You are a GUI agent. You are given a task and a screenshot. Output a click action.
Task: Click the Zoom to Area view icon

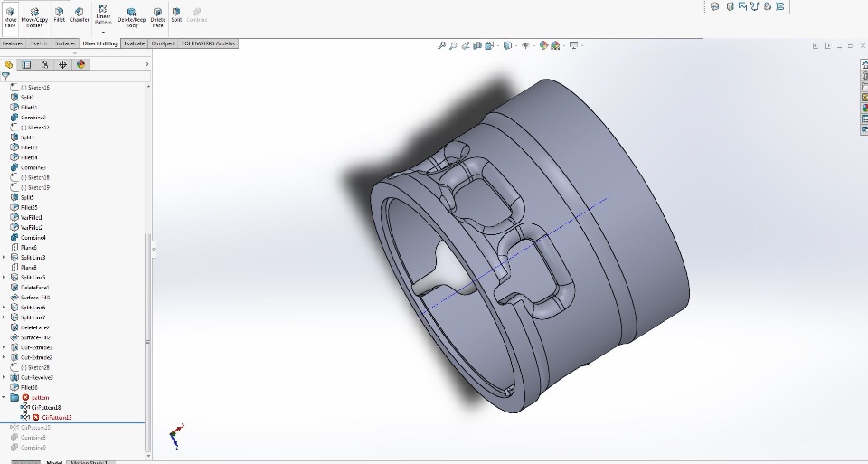click(x=453, y=45)
